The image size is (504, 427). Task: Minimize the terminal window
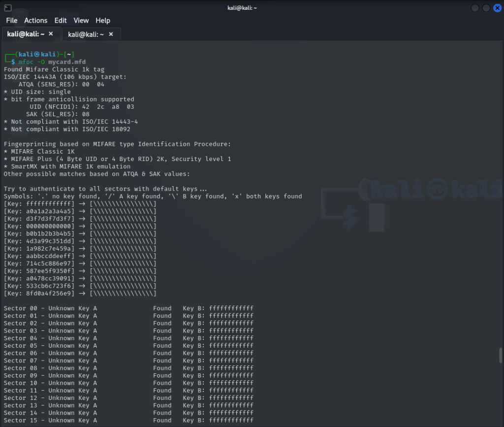point(475,8)
